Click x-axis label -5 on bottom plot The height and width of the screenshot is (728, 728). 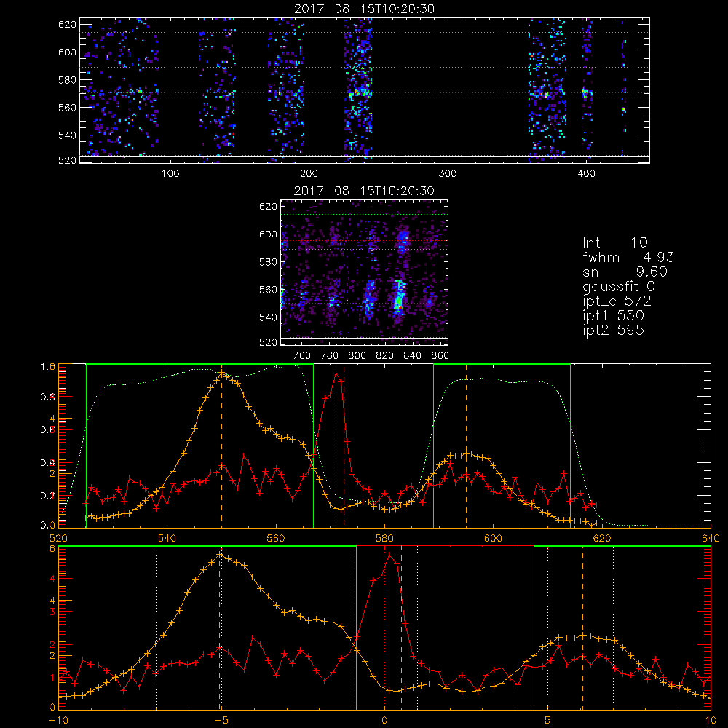pyautogui.click(x=221, y=720)
